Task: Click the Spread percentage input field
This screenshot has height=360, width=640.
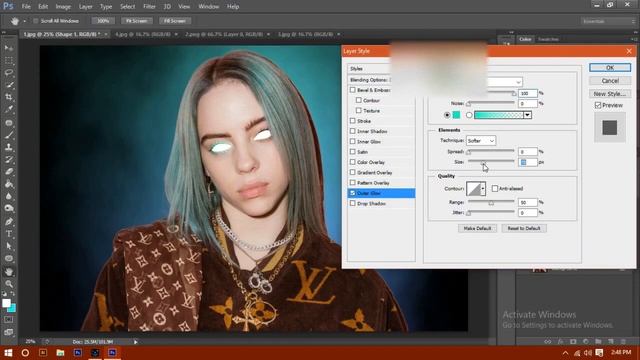Action: tap(528, 152)
